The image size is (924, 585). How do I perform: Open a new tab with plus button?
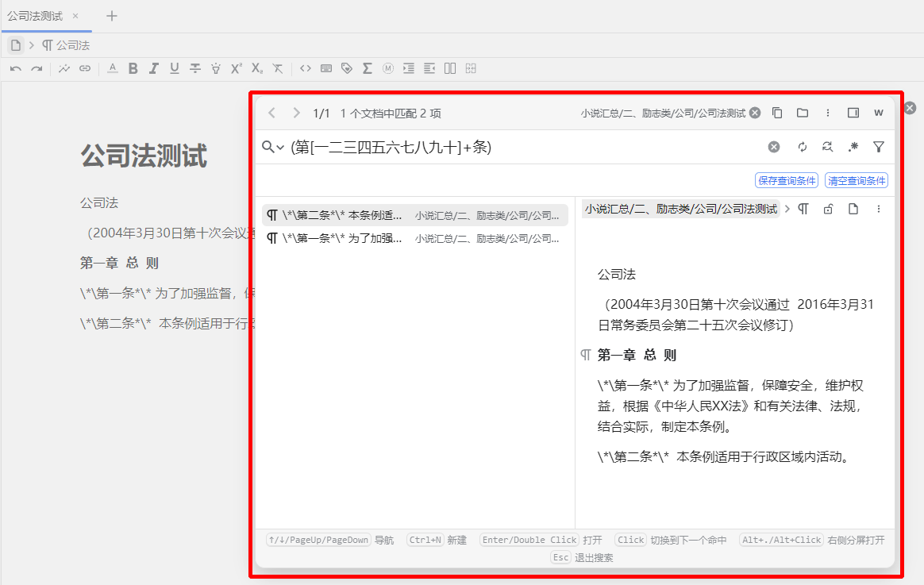(112, 16)
